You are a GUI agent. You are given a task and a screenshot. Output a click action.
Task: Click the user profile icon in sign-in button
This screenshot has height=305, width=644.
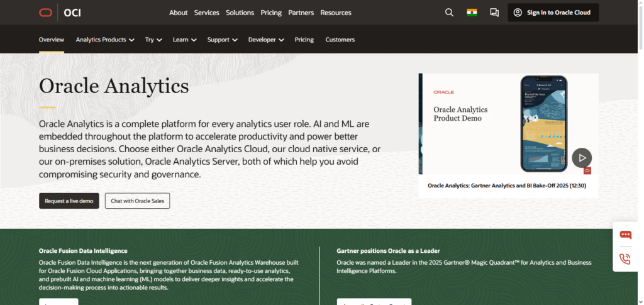click(x=518, y=13)
